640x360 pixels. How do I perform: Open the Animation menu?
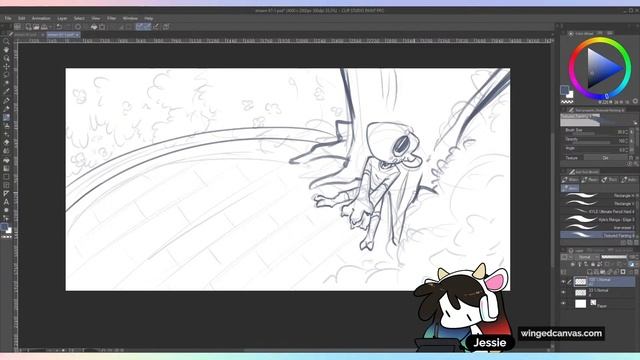click(x=41, y=18)
